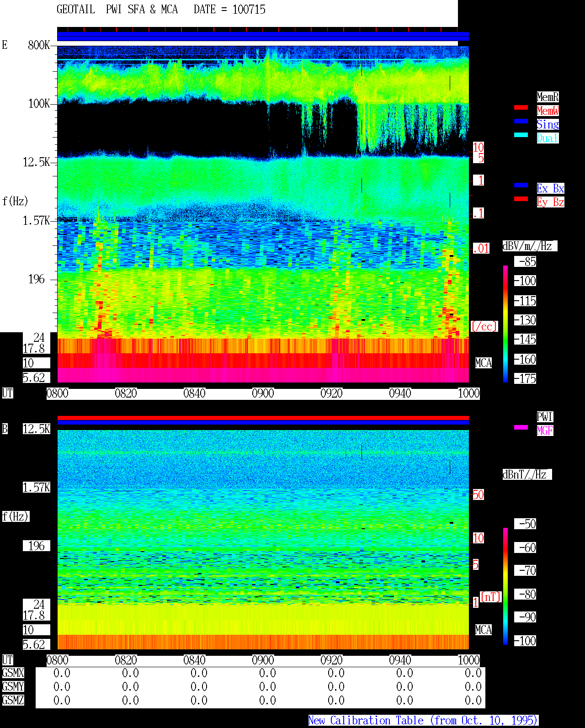Click the [/cc] density axis label
This screenshot has width=585, height=728.
click(484, 327)
